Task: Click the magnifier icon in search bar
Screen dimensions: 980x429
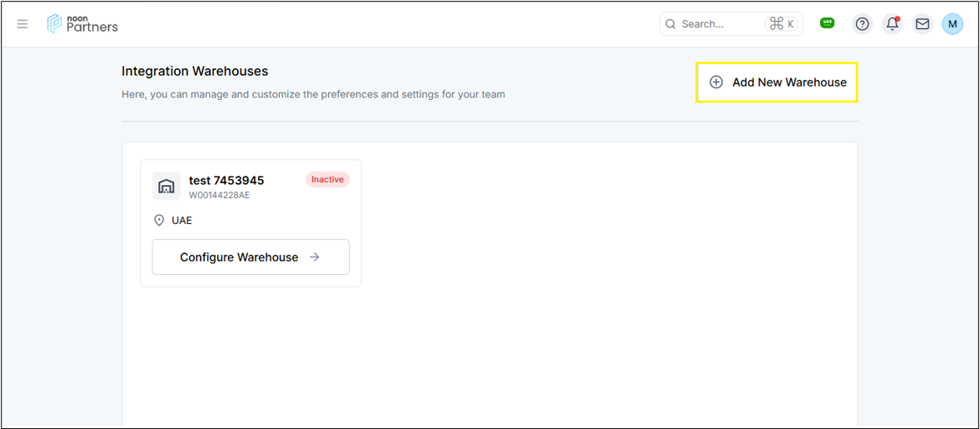Action: (x=671, y=24)
